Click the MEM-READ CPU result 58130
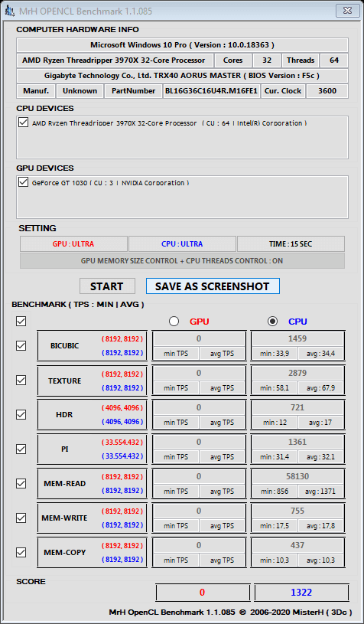 click(x=297, y=476)
